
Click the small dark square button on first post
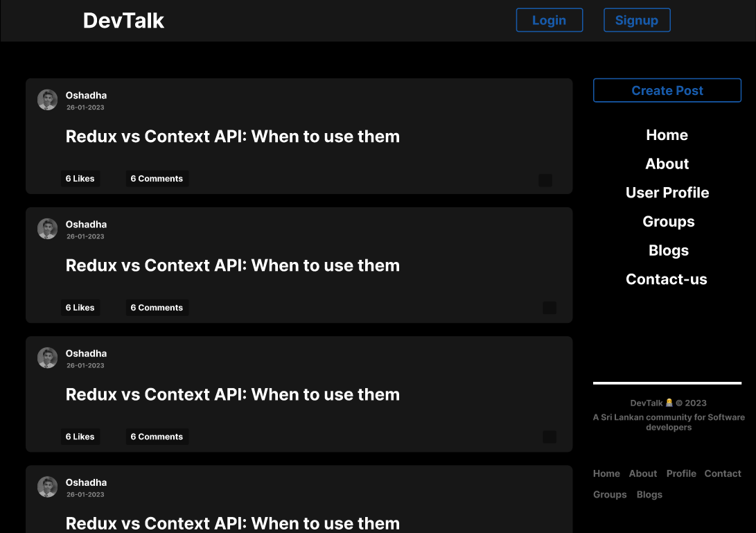[x=545, y=180]
